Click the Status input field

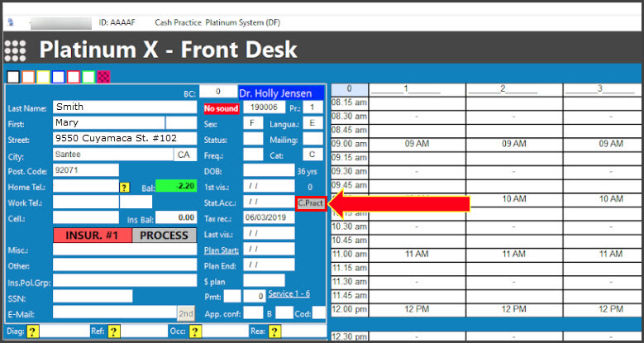coord(253,138)
